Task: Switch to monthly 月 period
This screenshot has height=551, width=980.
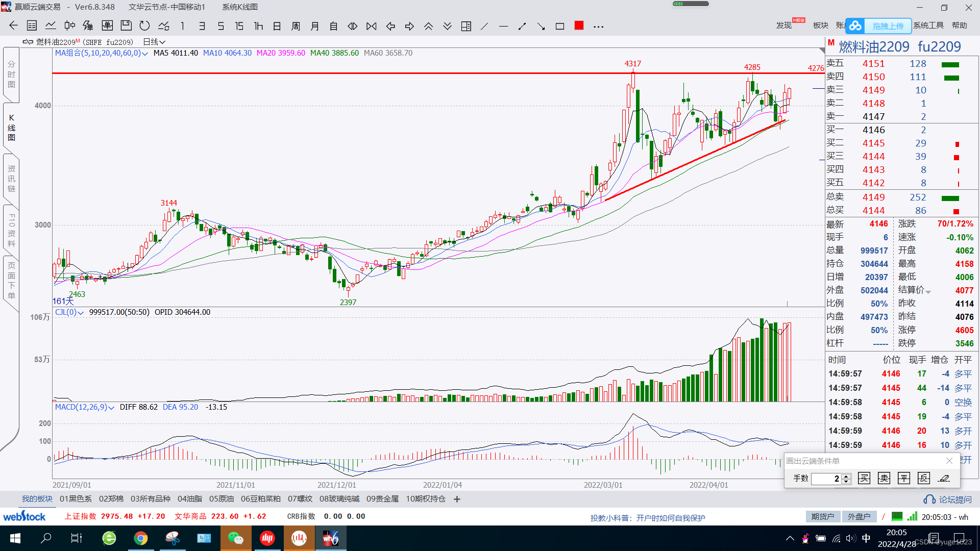Action: pos(315,26)
